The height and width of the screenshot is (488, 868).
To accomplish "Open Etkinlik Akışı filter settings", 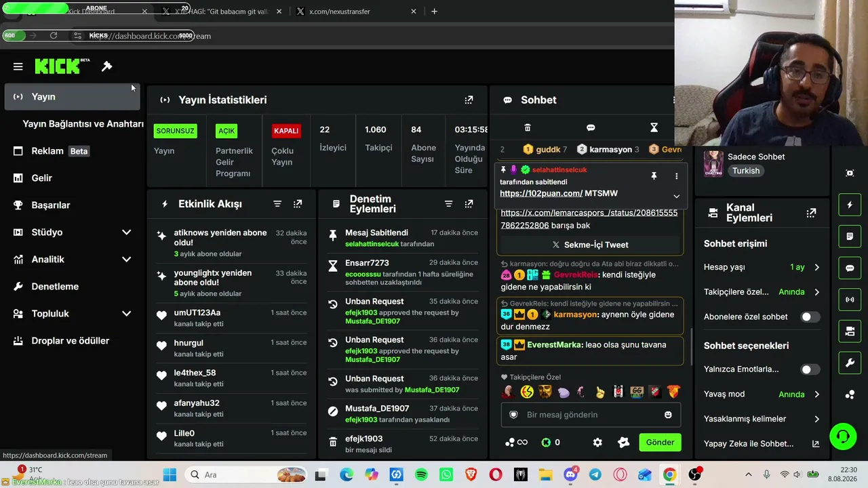I will (x=277, y=204).
